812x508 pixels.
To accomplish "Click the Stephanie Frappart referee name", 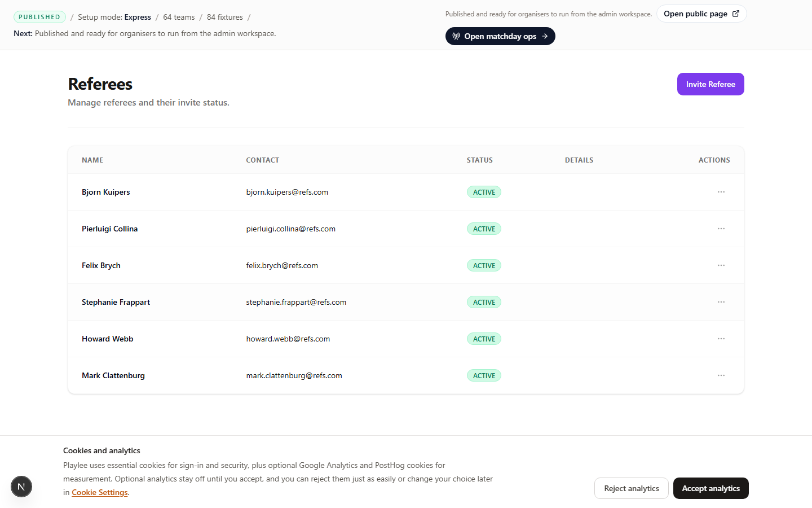I will click(116, 302).
